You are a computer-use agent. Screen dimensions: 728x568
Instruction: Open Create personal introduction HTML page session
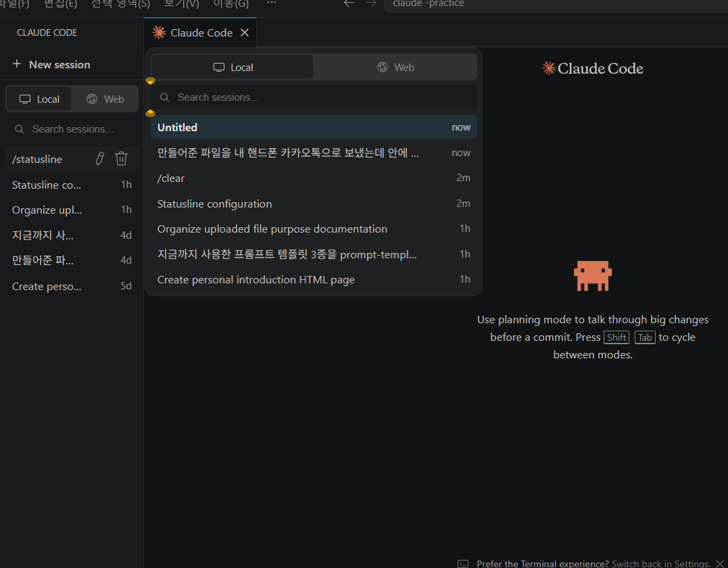pos(314,279)
